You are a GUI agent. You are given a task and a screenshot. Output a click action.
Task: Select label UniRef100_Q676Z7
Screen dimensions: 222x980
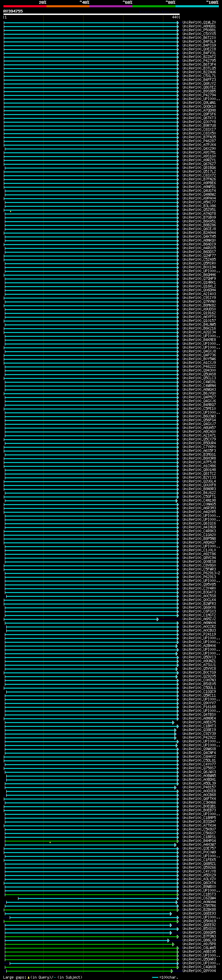tap(199, 164)
